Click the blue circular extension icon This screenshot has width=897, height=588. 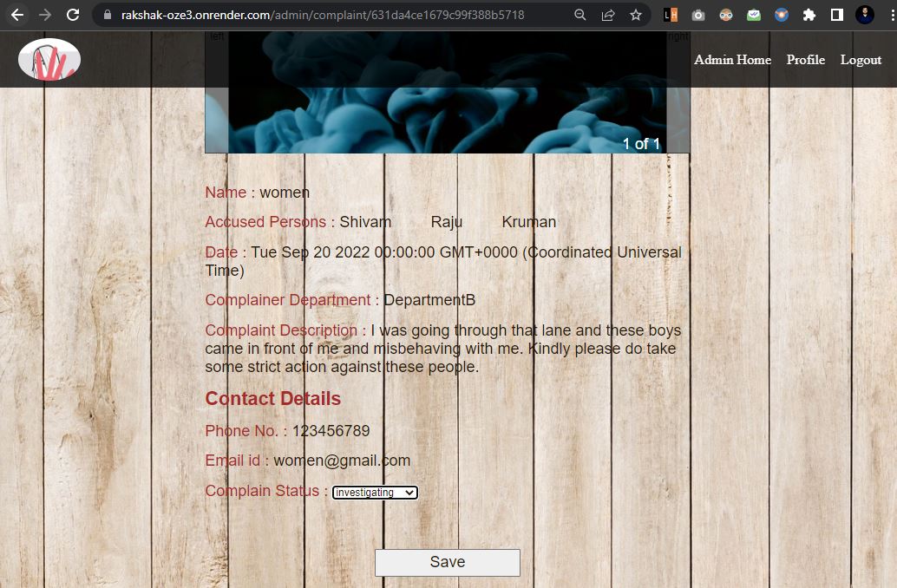pos(781,15)
